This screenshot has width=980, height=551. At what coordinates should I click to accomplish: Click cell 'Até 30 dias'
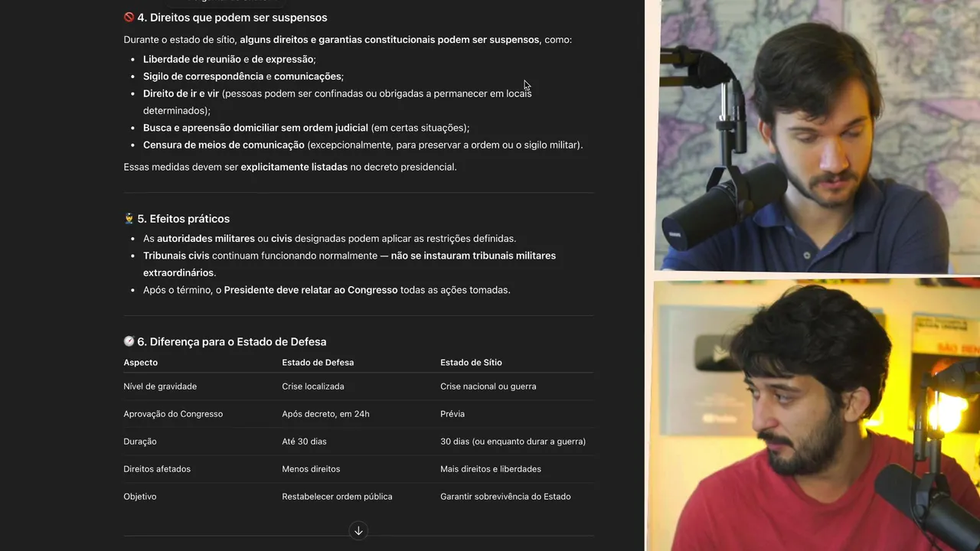tap(304, 442)
